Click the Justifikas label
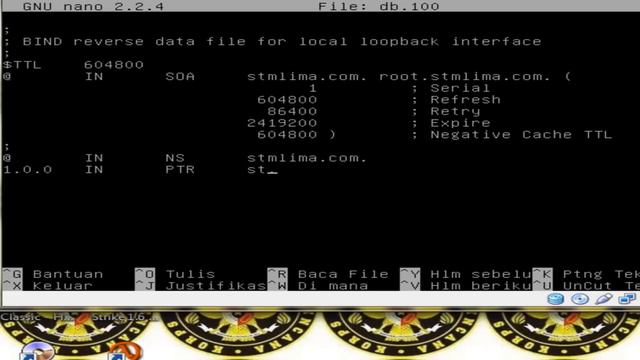Screen dimensions: 640x360 pyautogui.click(x=216, y=285)
